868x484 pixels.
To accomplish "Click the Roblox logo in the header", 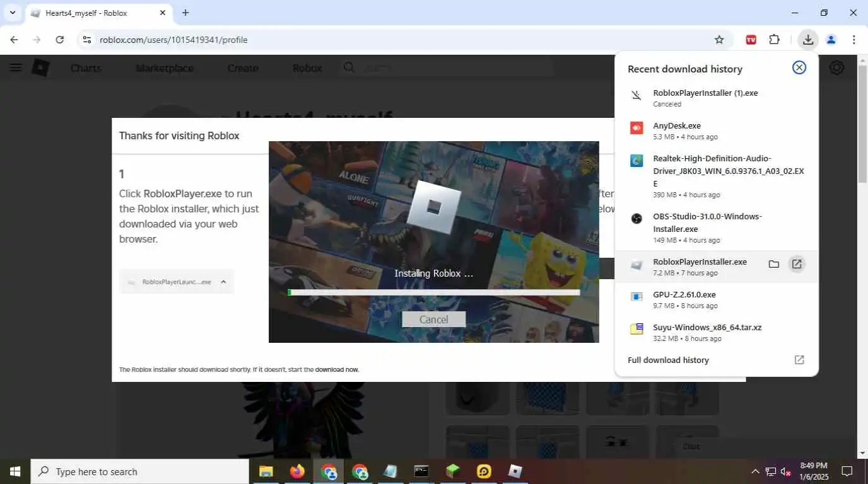I will 40,67.
